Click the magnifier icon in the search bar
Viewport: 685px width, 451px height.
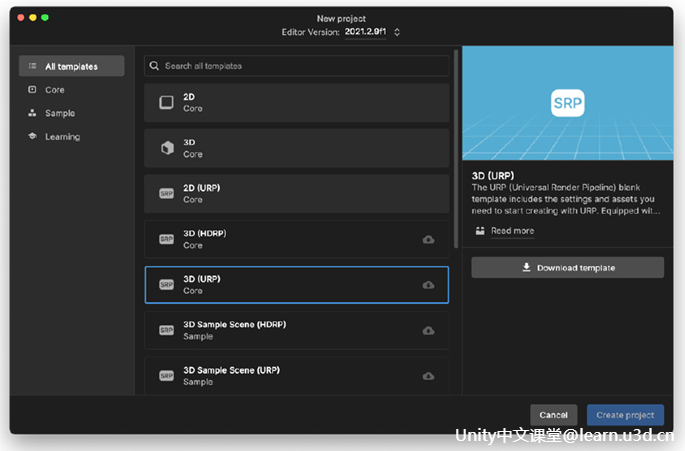pos(154,66)
